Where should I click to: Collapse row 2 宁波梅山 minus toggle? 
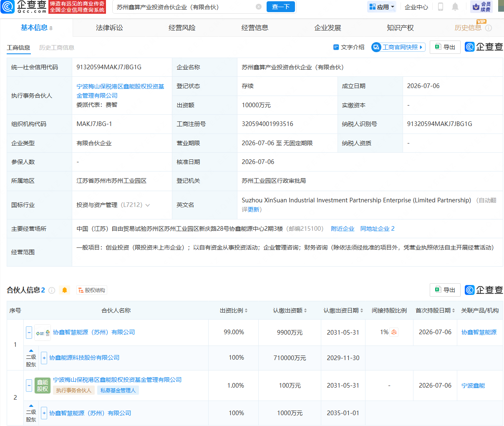(29, 385)
